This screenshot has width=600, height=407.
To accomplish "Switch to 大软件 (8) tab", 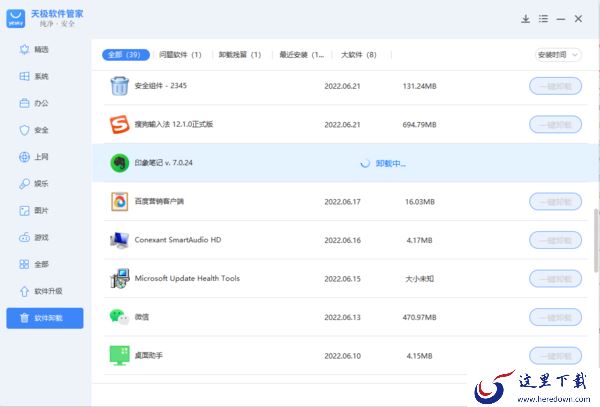I will pyautogui.click(x=359, y=55).
